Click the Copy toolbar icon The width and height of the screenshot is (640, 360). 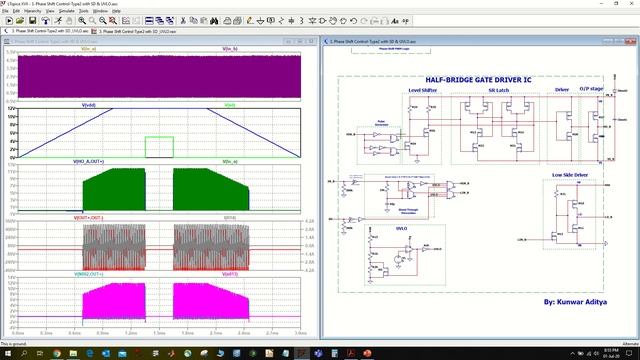(193, 21)
